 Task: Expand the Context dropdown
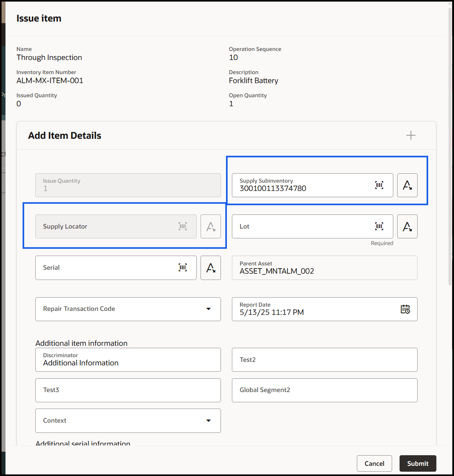click(208, 421)
